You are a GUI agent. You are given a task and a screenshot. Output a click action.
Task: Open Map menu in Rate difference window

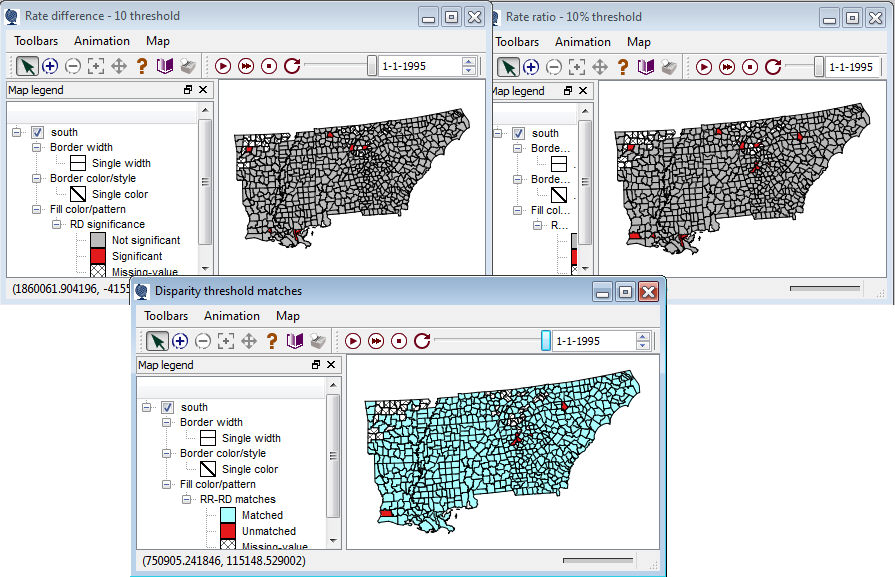coord(158,41)
